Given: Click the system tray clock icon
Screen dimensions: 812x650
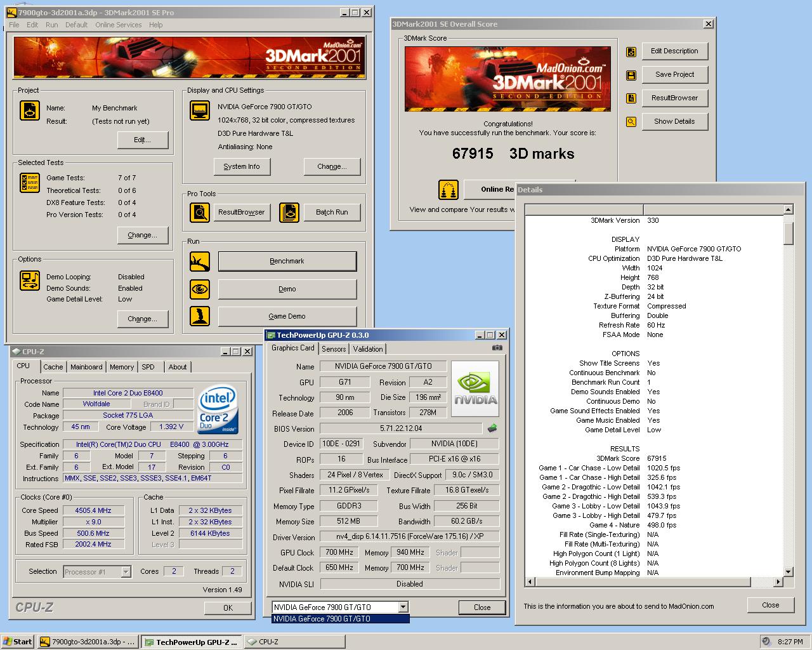Looking at the screenshot, I should click(x=766, y=641).
